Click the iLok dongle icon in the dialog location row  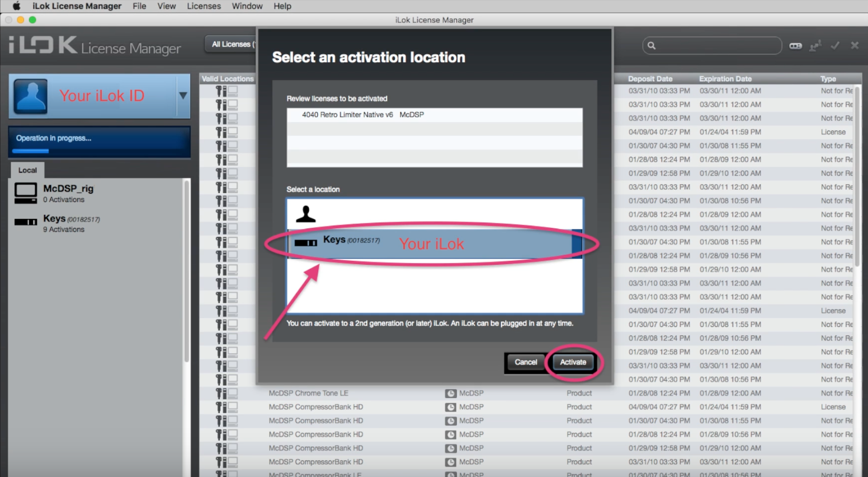(x=306, y=243)
